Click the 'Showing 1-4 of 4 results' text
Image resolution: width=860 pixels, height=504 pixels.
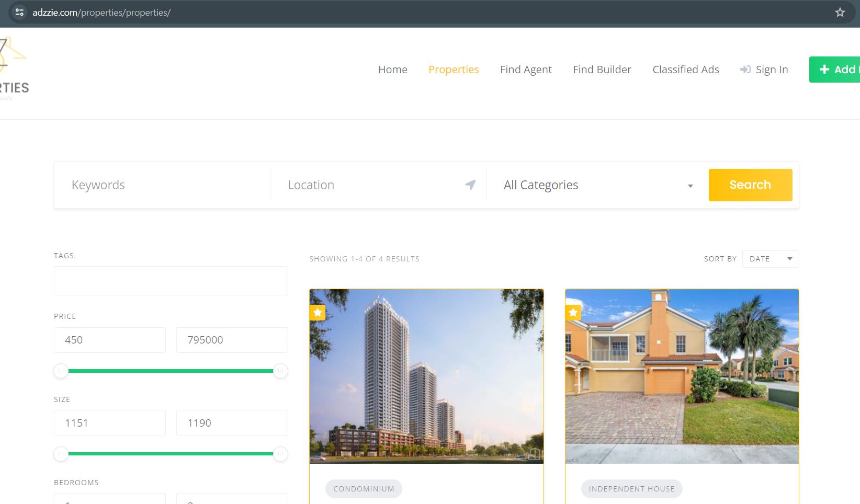point(364,259)
